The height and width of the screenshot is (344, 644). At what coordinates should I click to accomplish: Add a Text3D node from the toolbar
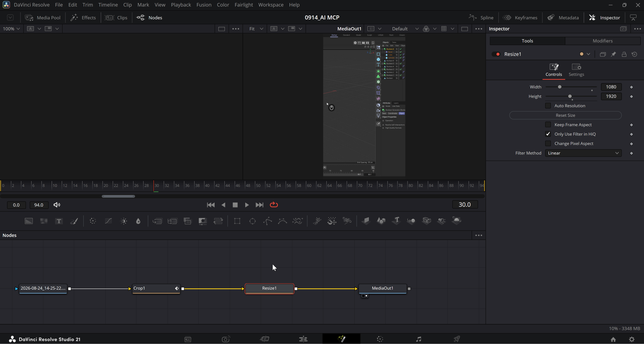tap(396, 220)
